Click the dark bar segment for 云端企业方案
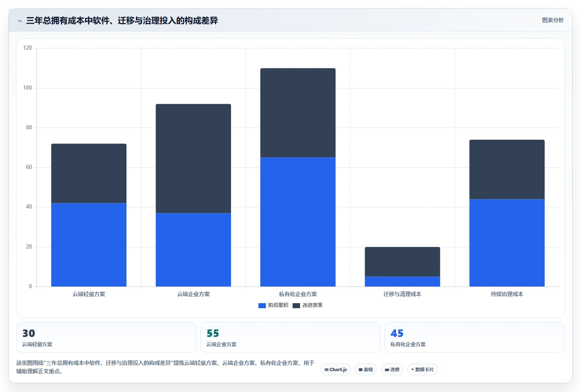Screen dimensions: 581x392 (x=194, y=158)
